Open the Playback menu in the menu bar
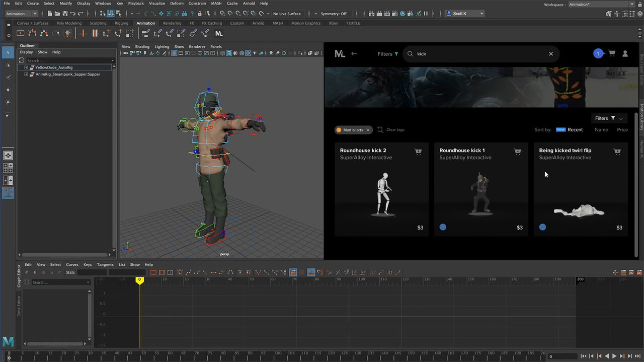This screenshot has height=362, width=644. (136, 4)
